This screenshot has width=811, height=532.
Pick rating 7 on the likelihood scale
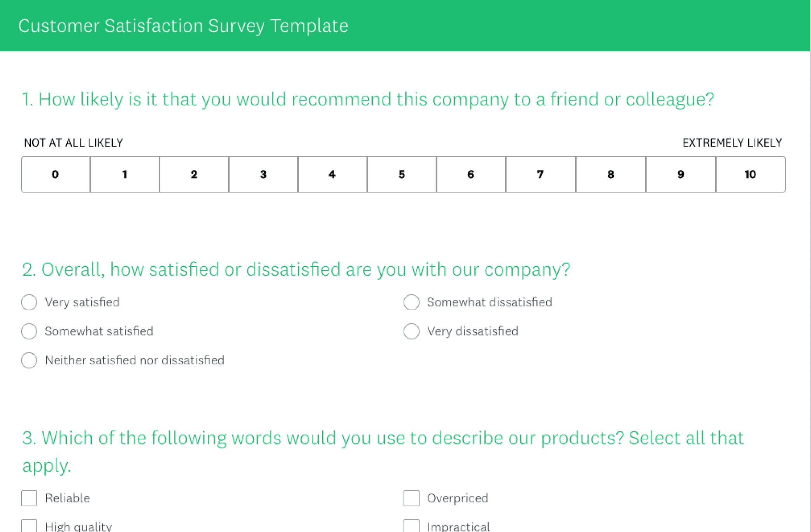[x=541, y=174]
